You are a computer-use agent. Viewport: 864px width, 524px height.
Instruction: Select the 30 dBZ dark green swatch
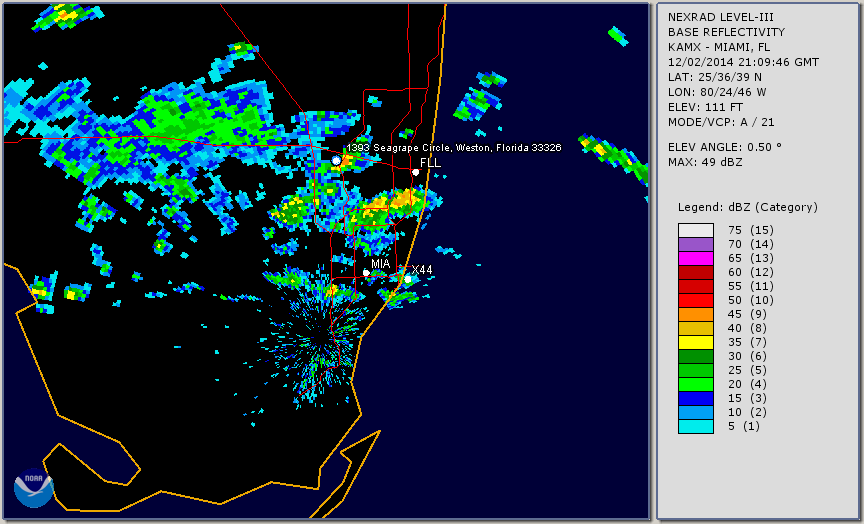(x=696, y=356)
